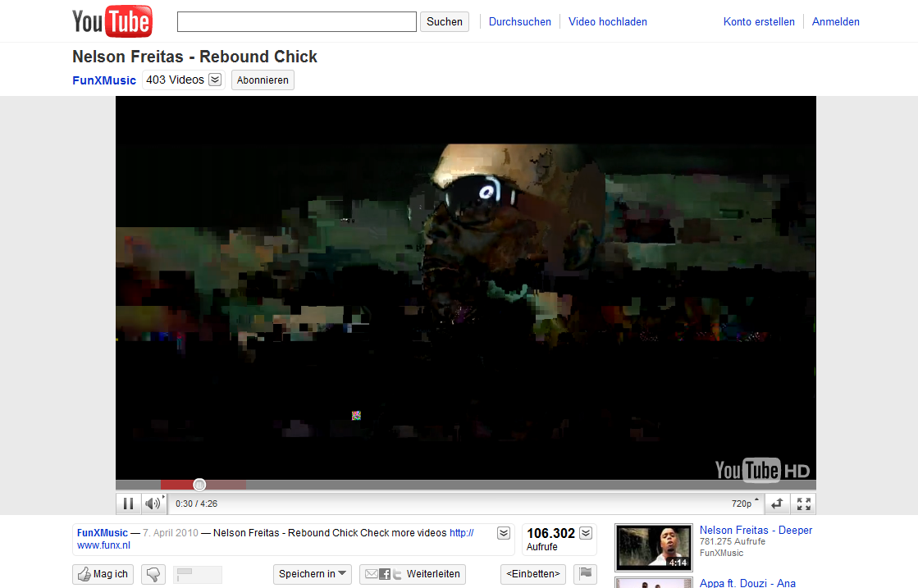Focus the YouTube search input field
This screenshot has width=918, height=588.
pyautogui.click(x=297, y=21)
